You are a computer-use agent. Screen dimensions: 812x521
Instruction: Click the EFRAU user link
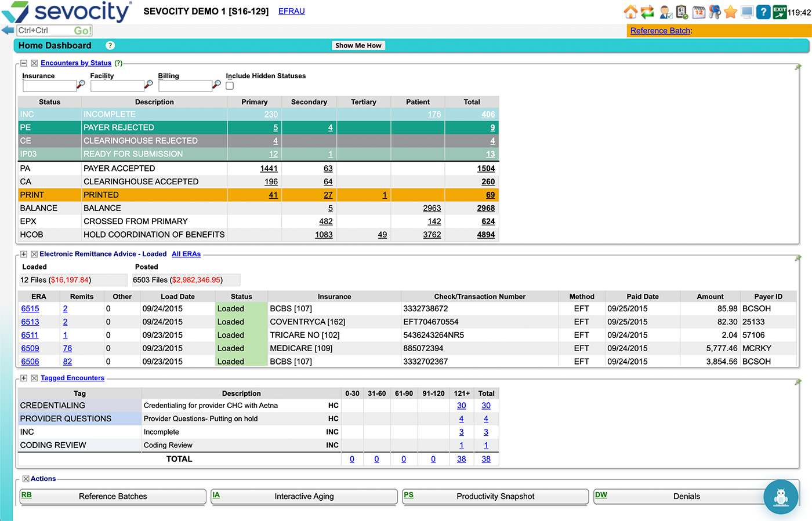pos(291,11)
